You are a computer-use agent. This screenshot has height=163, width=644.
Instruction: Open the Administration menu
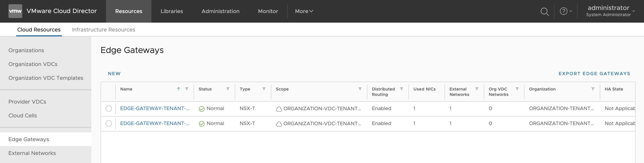(220, 11)
